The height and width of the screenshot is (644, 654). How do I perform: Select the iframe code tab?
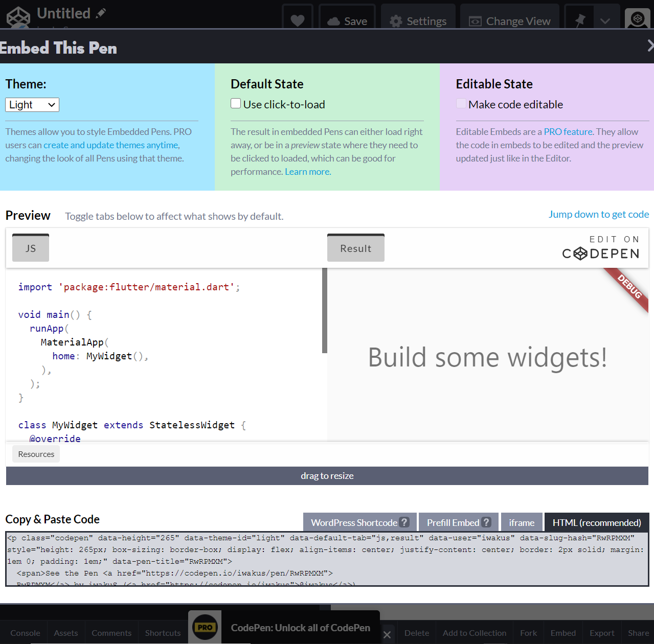point(522,522)
